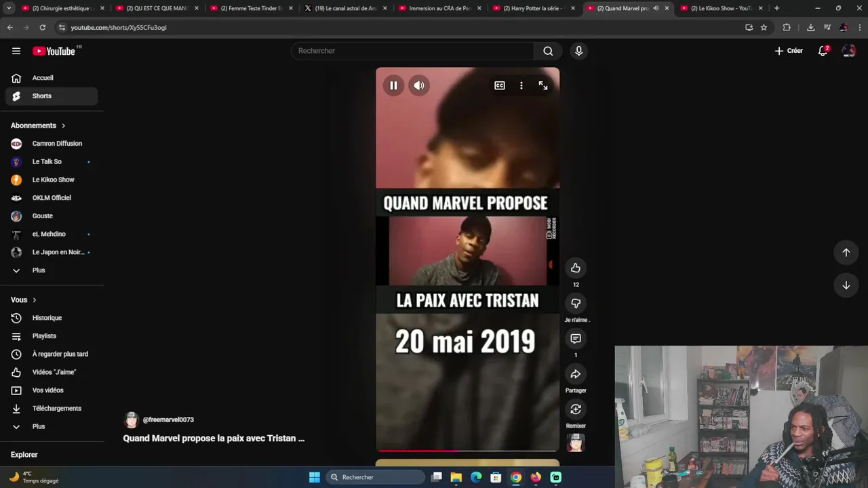Click the YouTube URL address bar

[400, 27]
